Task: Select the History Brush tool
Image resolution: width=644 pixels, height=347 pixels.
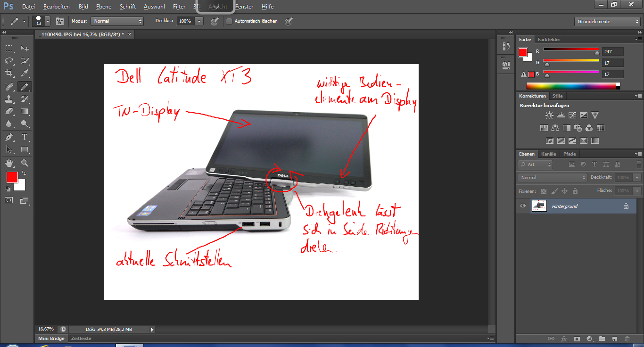Action: [25, 99]
